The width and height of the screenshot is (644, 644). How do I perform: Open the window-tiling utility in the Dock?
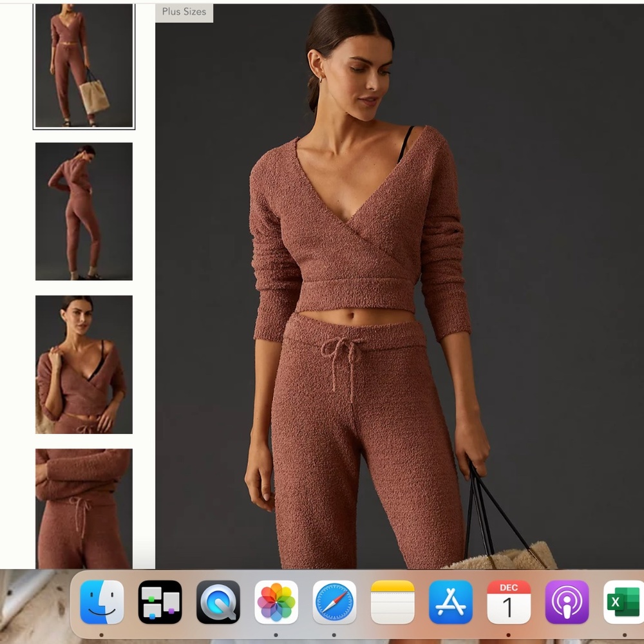pos(160,603)
